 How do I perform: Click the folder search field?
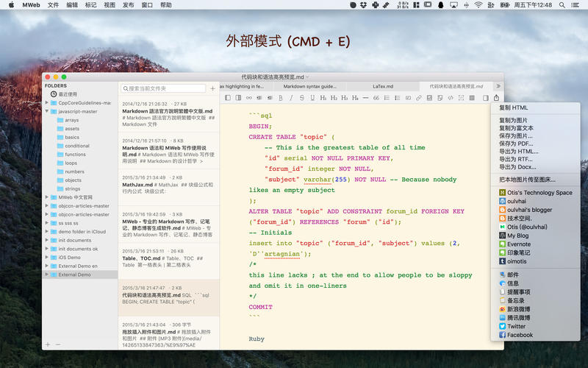(x=165, y=88)
